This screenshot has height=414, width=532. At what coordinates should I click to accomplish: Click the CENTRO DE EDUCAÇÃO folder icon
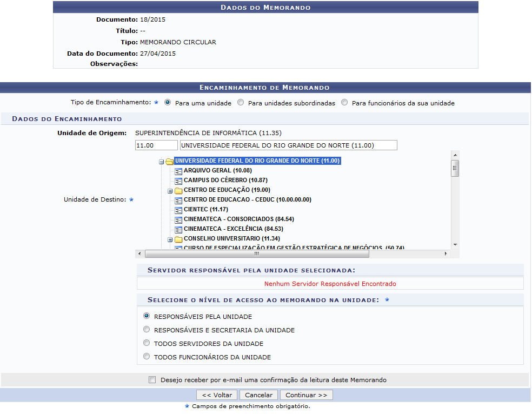pos(178,190)
